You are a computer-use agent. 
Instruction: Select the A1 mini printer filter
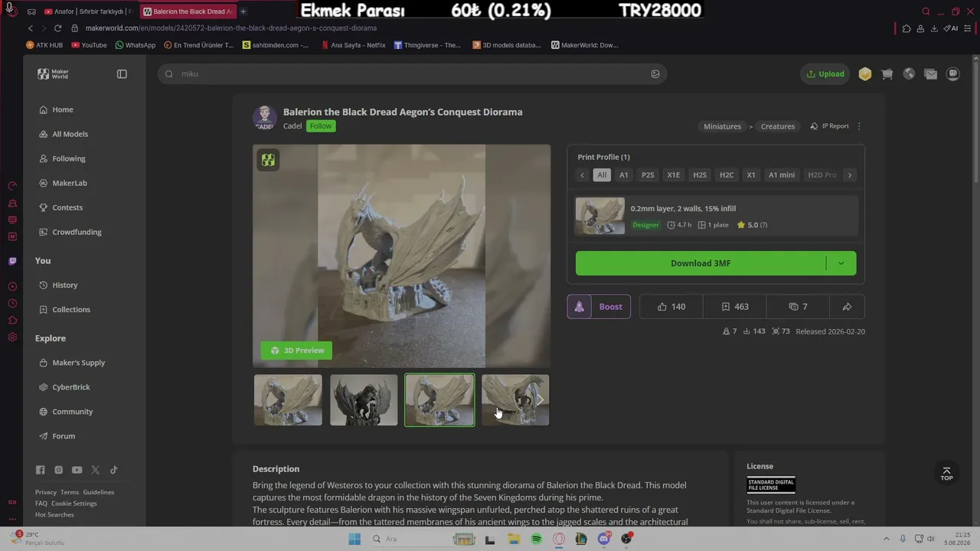pos(782,175)
